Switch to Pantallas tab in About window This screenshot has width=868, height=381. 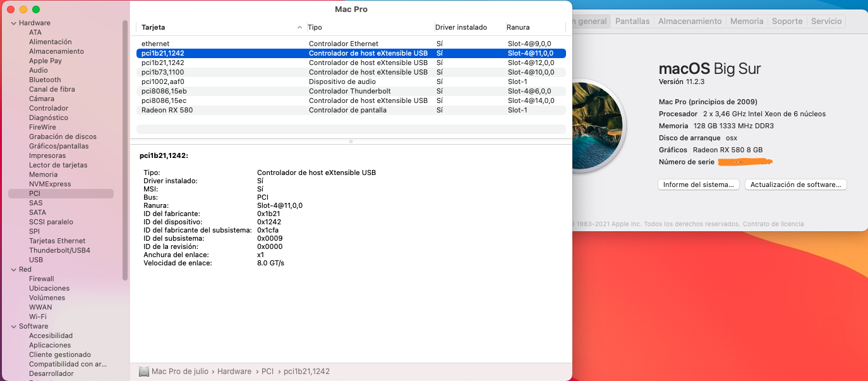click(x=632, y=21)
